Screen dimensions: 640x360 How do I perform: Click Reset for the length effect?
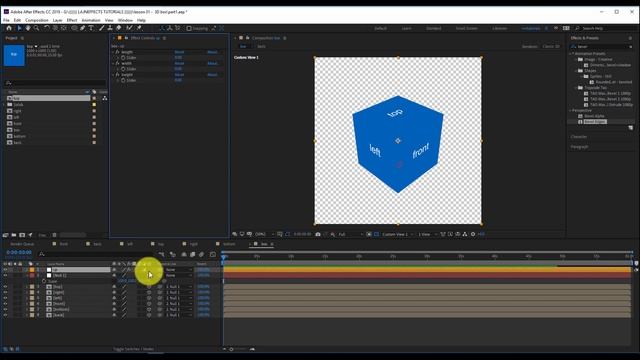[179, 52]
